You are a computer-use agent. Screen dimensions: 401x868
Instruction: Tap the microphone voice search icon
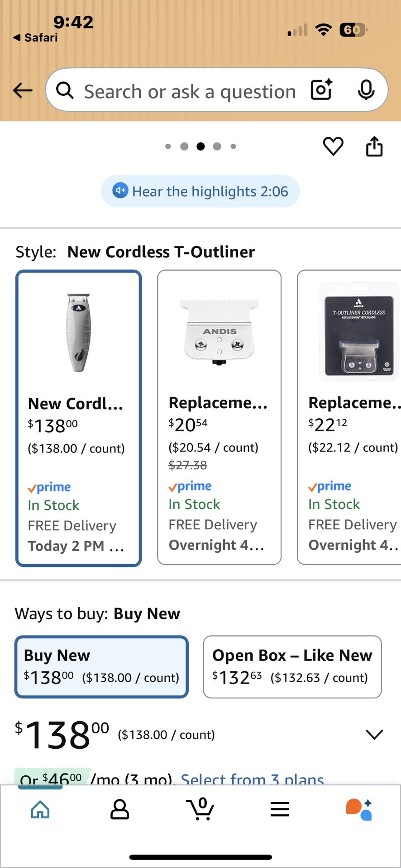[x=366, y=90]
